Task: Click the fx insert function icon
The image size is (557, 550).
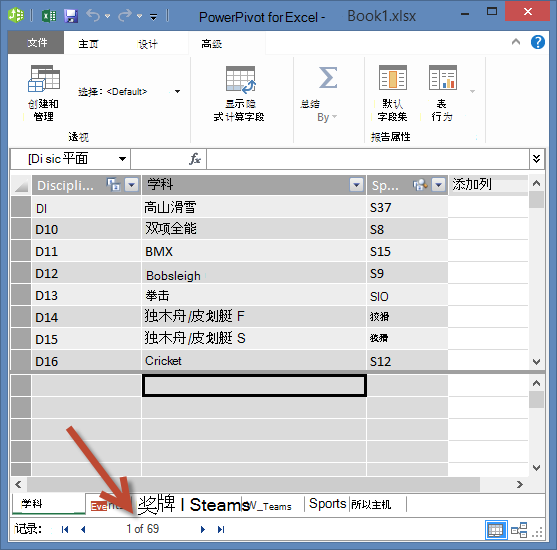Action: 195,159
